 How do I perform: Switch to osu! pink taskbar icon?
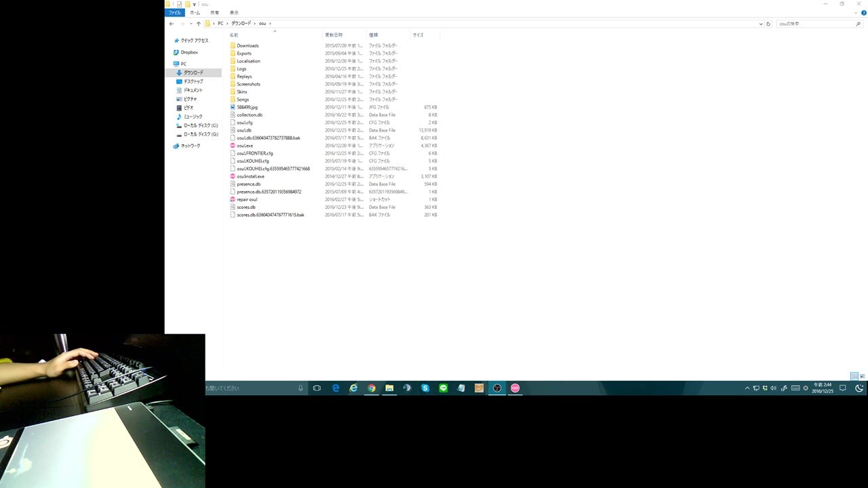pos(515,388)
